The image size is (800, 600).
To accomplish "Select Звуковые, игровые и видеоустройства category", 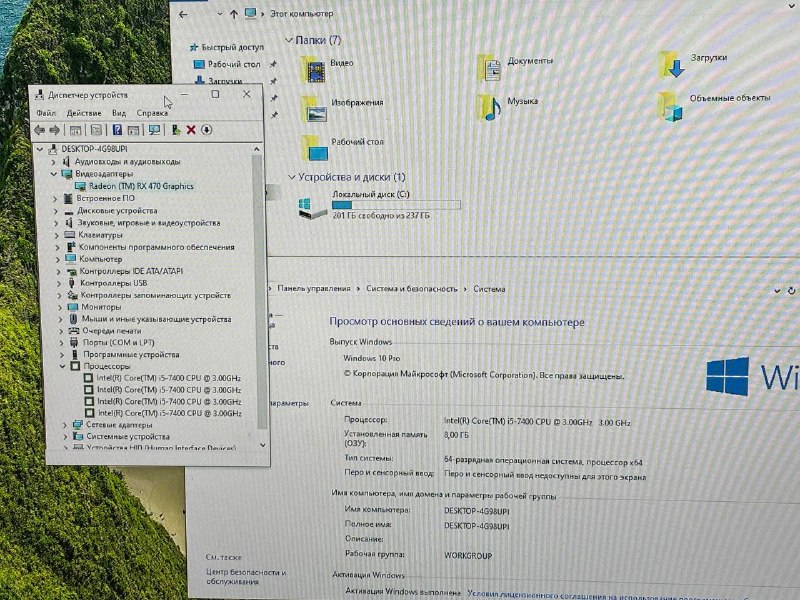I will (148, 223).
